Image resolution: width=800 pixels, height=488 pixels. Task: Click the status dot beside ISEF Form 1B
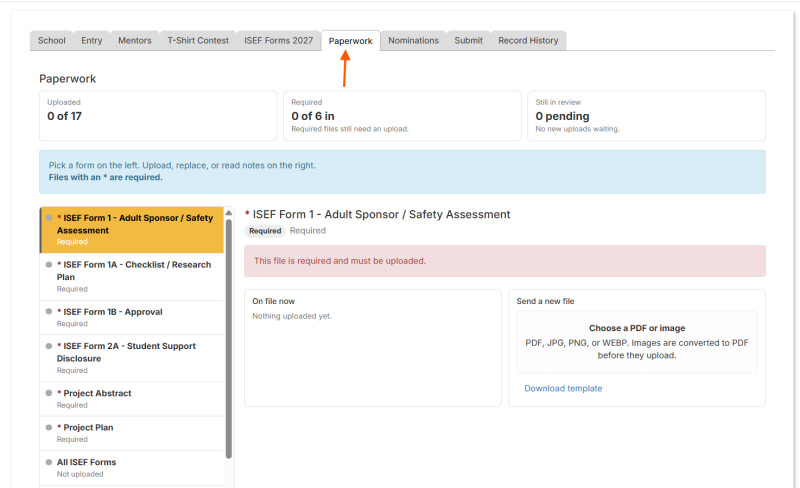[x=49, y=311]
